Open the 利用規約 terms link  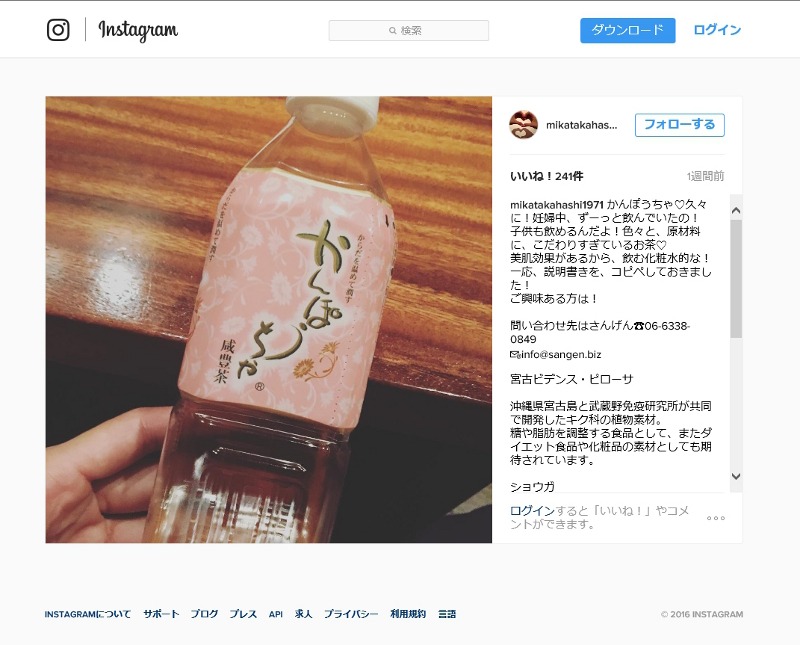click(x=408, y=614)
